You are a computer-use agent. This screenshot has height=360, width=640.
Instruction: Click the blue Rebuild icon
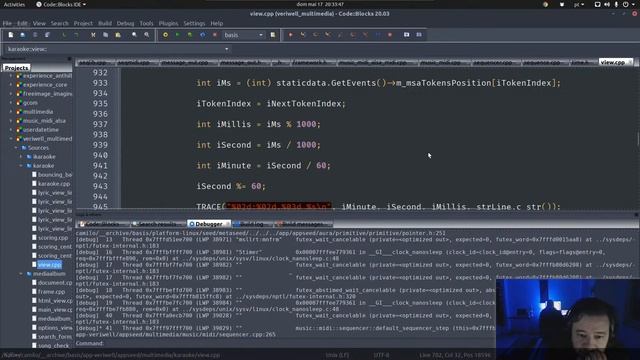pos(202,35)
